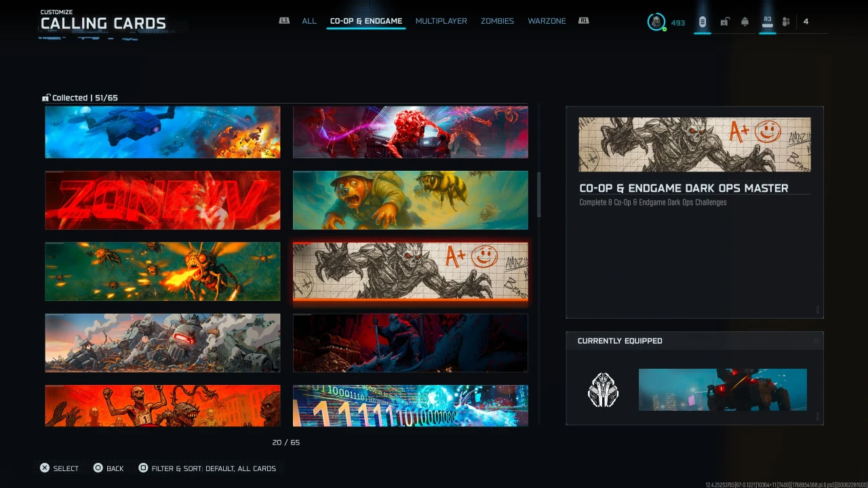Open the menu pill icon beside 493
Image resolution: width=868 pixels, height=488 pixels.
(702, 22)
